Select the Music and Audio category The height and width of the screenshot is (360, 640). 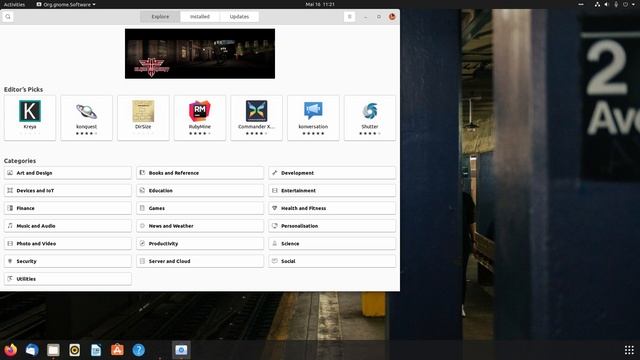point(68,226)
